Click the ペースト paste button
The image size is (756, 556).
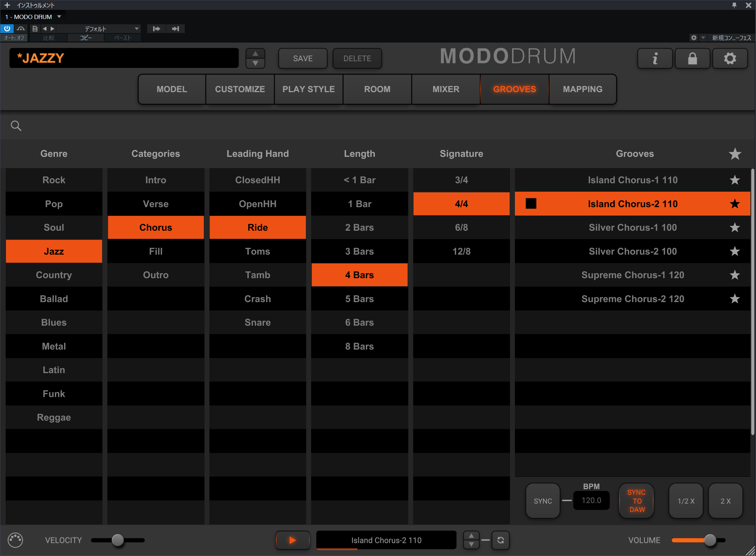click(x=122, y=38)
